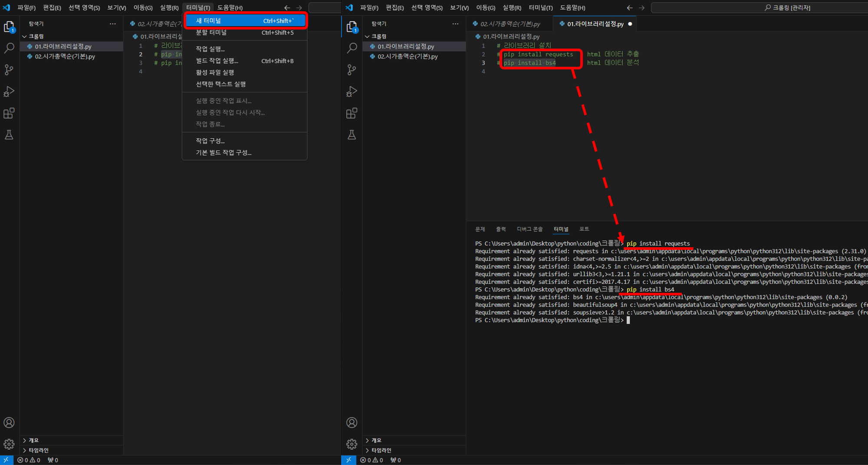Open 01.라이브러리설정.py in right window explorer

414,46
